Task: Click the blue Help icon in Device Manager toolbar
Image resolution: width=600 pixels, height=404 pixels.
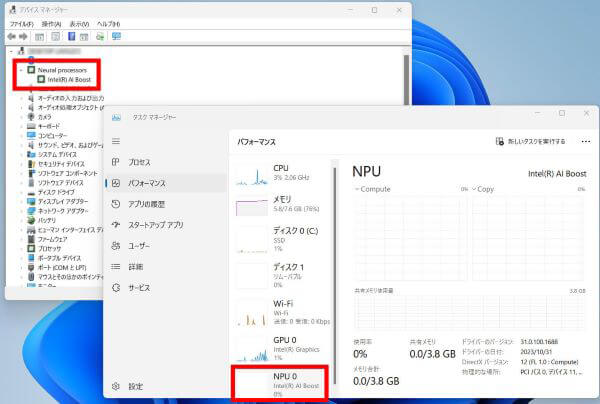Action: click(x=72, y=36)
